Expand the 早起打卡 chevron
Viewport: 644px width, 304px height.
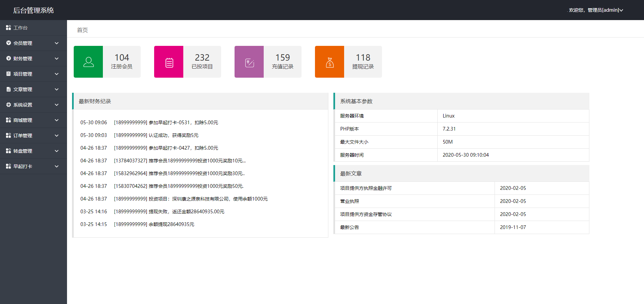click(57, 166)
